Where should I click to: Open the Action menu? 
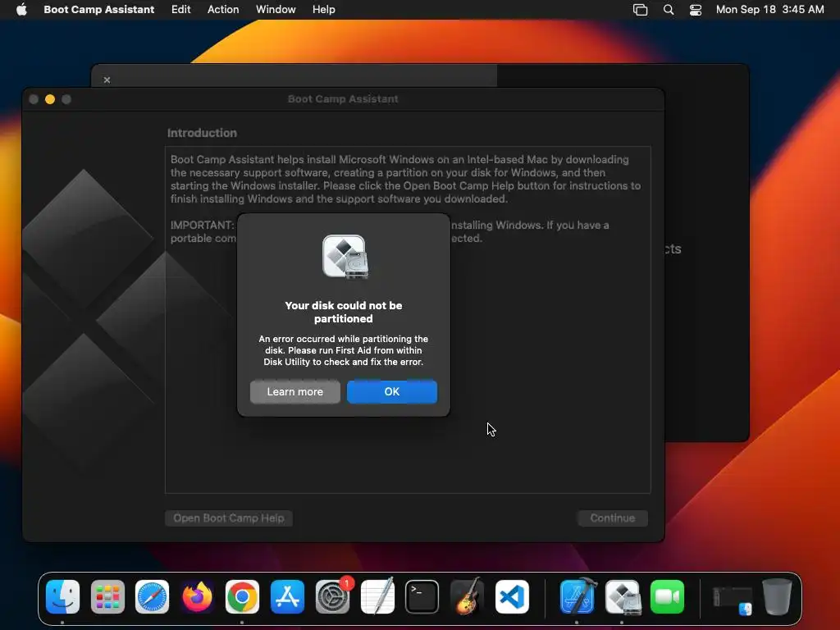click(223, 10)
